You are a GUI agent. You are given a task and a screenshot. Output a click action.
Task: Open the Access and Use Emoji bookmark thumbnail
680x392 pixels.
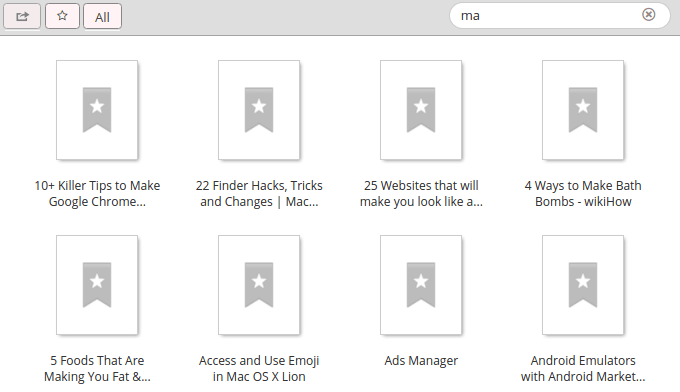[x=259, y=285]
